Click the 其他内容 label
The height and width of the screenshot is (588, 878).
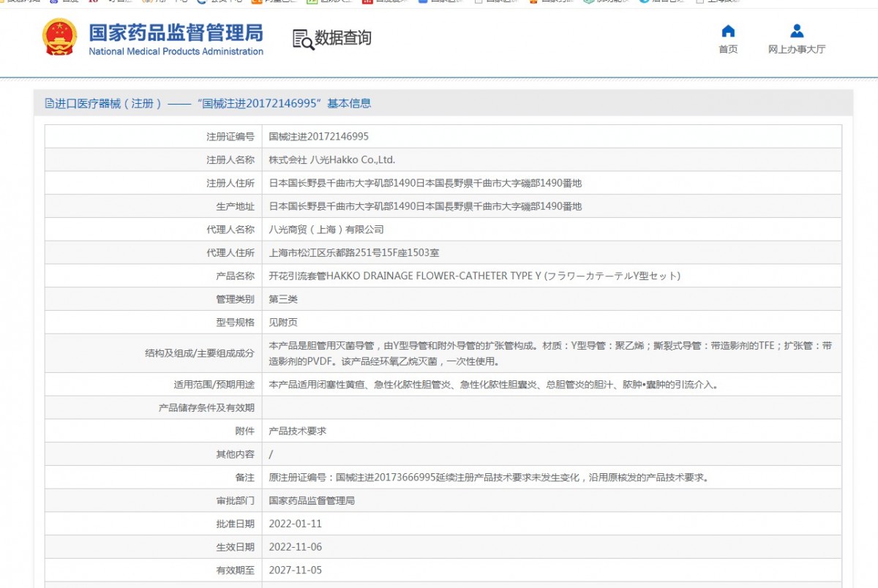click(x=235, y=454)
